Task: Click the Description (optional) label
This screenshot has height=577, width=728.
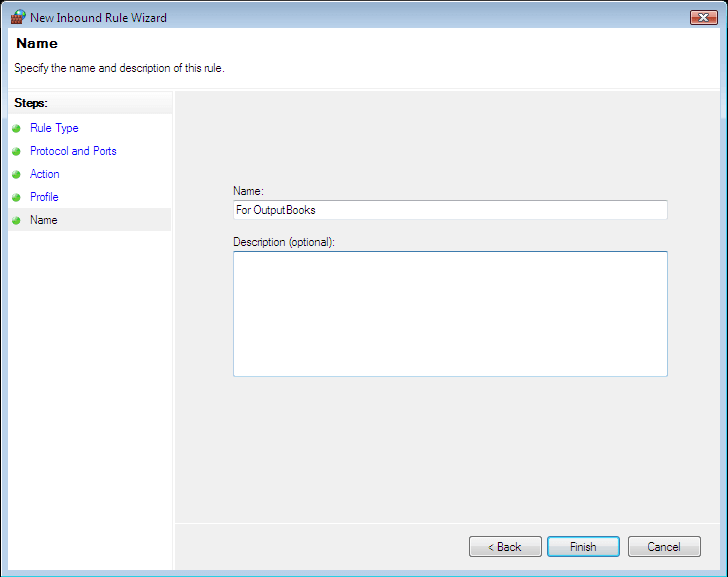Action: (284, 242)
